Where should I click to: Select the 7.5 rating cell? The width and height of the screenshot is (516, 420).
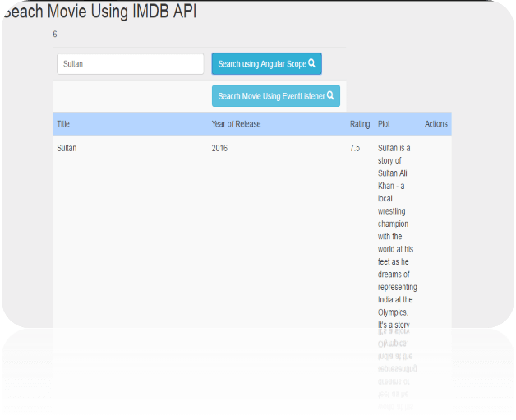tap(355, 148)
